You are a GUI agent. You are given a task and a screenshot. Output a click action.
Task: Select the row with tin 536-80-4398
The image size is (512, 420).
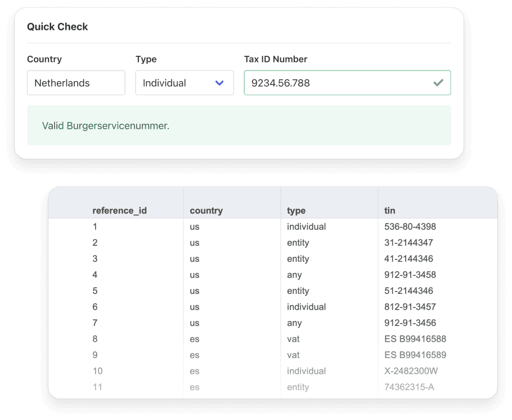click(x=409, y=226)
